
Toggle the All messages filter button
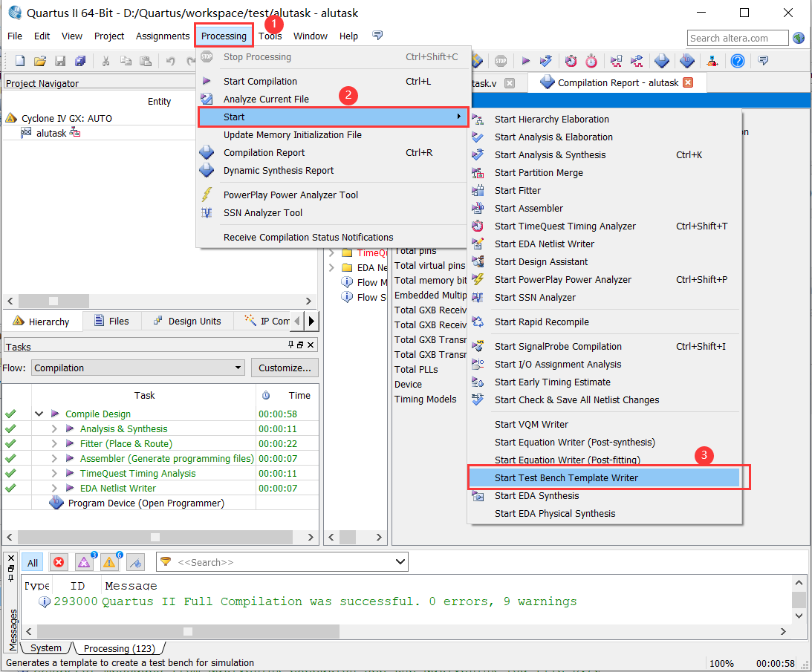32,562
